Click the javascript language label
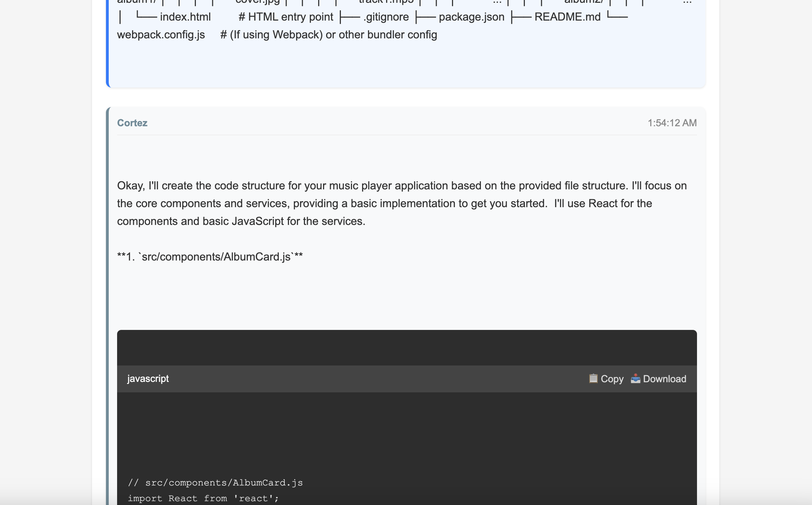Image resolution: width=812 pixels, height=505 pixels. coord(148,379)
